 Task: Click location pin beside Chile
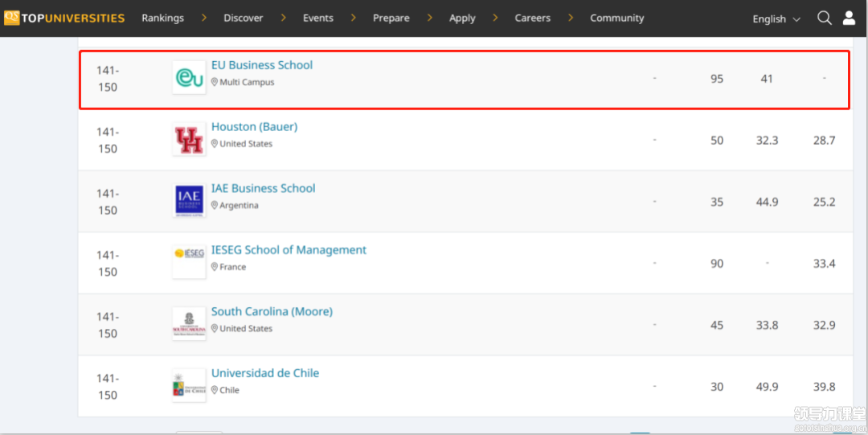[215, 389]
